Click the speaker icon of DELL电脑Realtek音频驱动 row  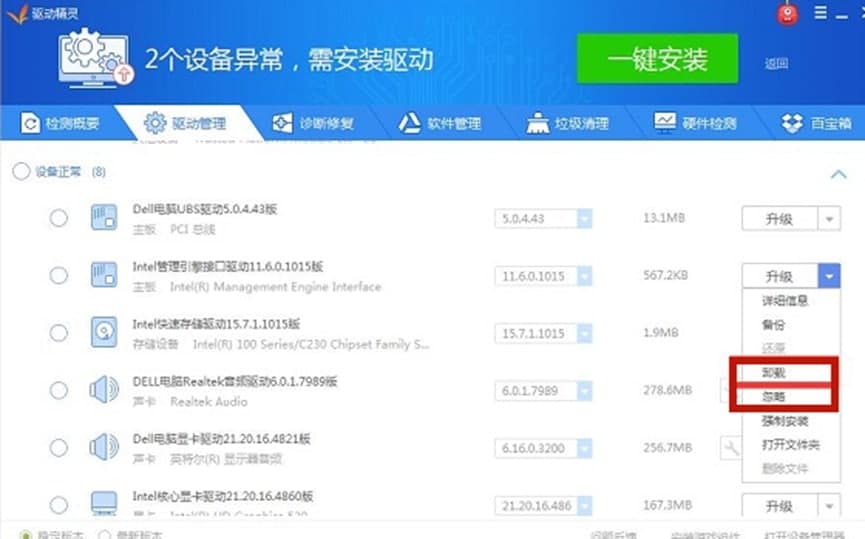pyautogui.click(x=104, y=390)
